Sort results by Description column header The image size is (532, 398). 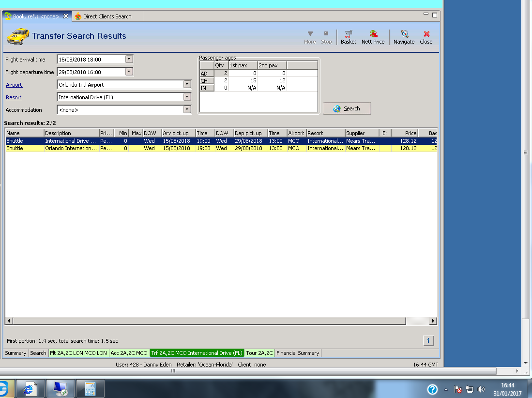click(72, 133)
